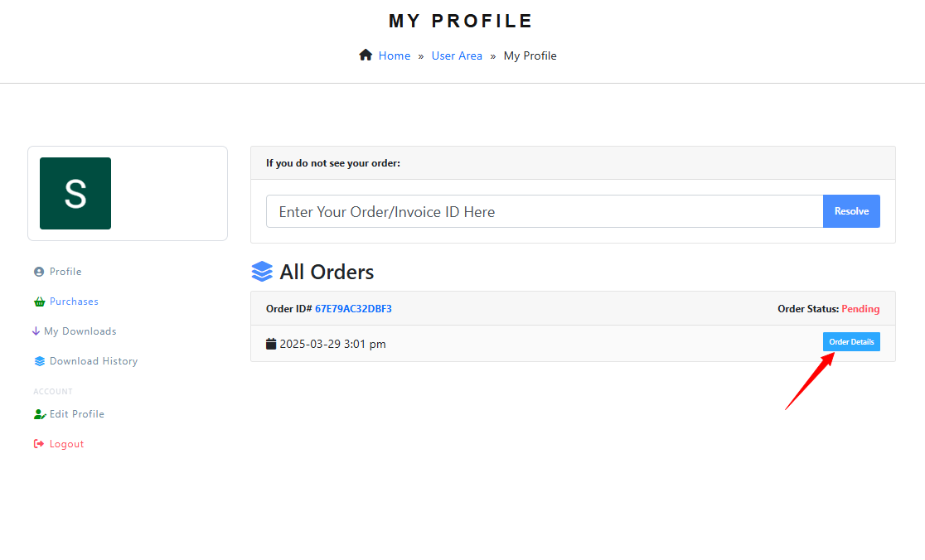
Task: Click the calendar icon beside order date
Action: (x=271, y=344)
